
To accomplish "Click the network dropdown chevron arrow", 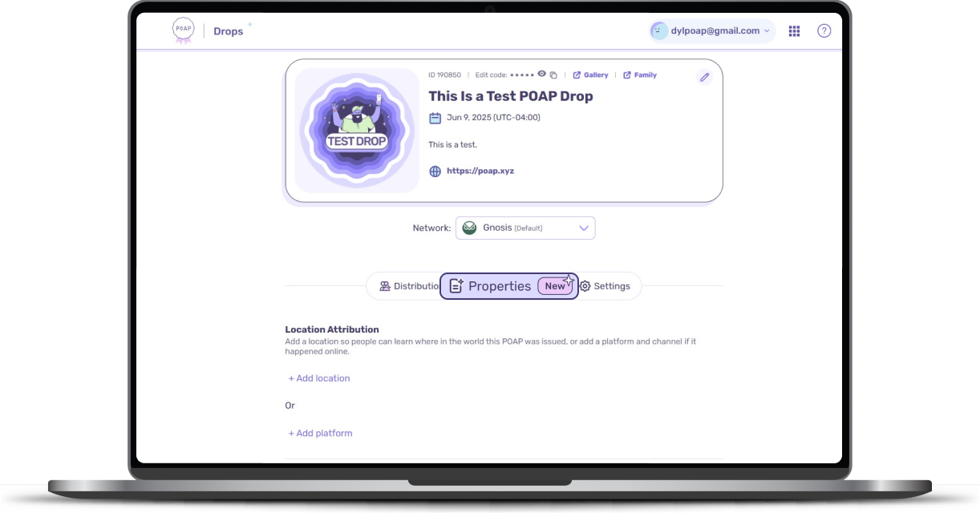I will [x=584, y=228].
